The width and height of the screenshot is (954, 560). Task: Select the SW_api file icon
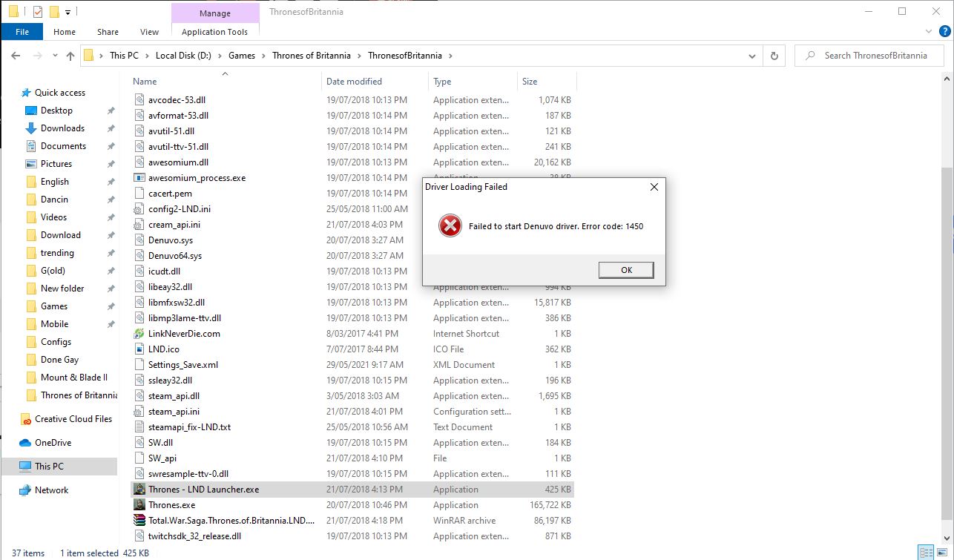[139, 458]
